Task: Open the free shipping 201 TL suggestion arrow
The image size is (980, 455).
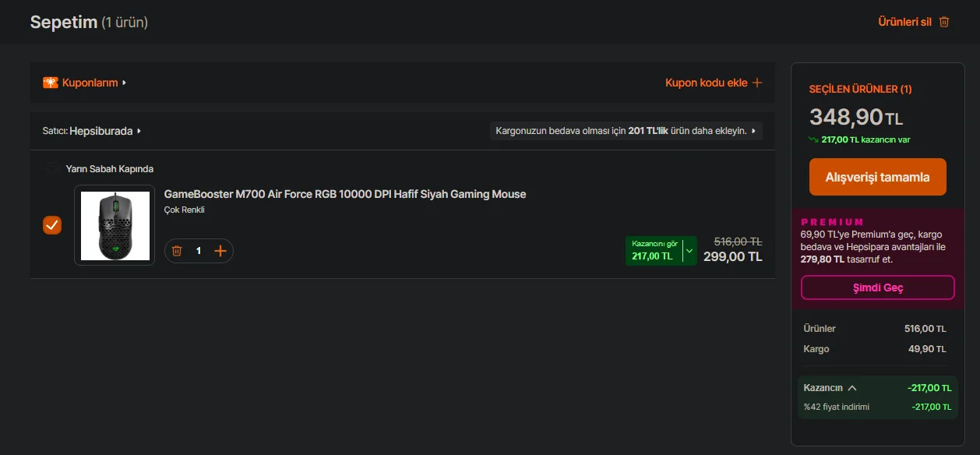Action: click(753, 131)
